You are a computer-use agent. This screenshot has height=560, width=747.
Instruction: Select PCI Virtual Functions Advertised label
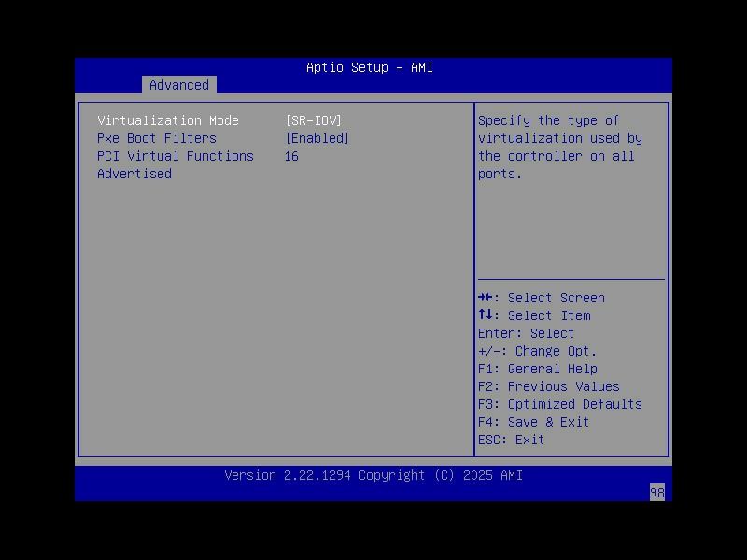(176, 165)
